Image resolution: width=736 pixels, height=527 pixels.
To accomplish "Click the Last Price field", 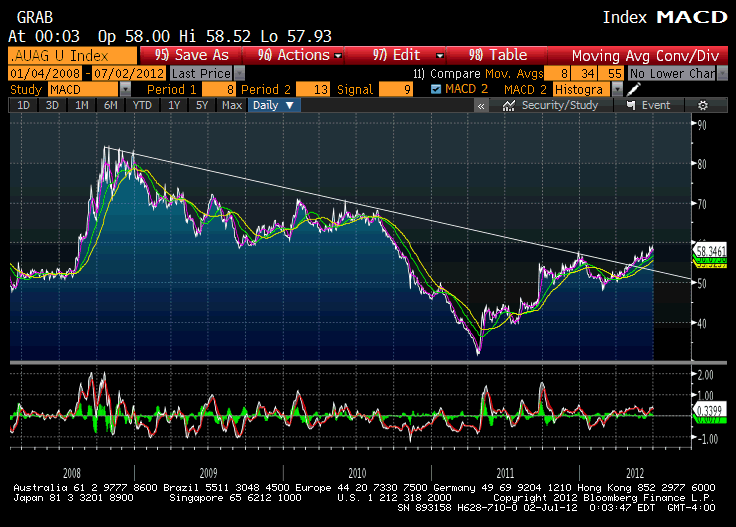I will [x=201, y=73].
